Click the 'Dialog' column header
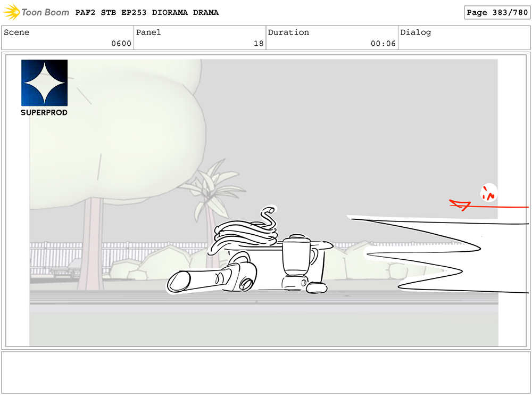Image resolution: width=532 pixels, height=395 pixels. pos(415,32)
